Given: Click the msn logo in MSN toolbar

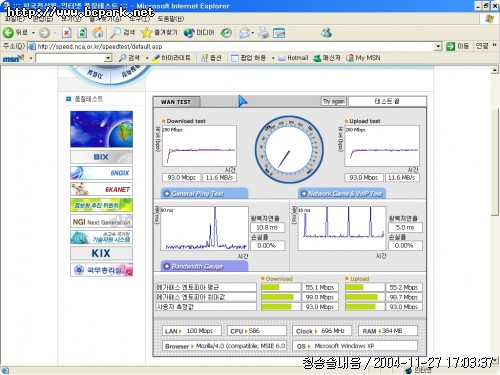Looking at the screenshot, I should pos(13,58).
